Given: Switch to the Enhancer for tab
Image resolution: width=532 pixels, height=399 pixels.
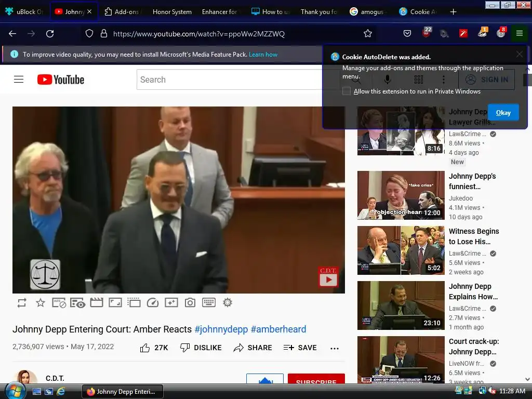Looking at the screenshot, I should 220,12.
